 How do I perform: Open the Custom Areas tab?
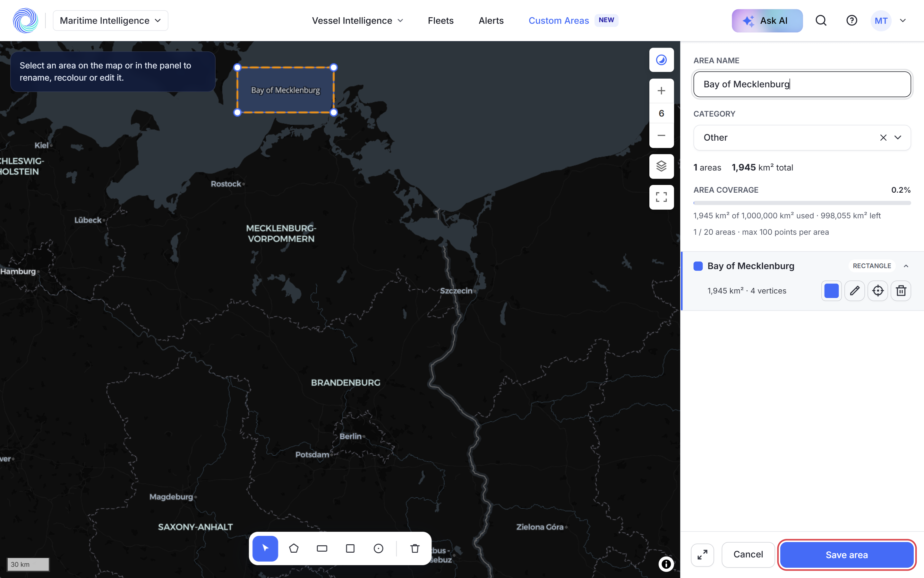tap(559, 21)
